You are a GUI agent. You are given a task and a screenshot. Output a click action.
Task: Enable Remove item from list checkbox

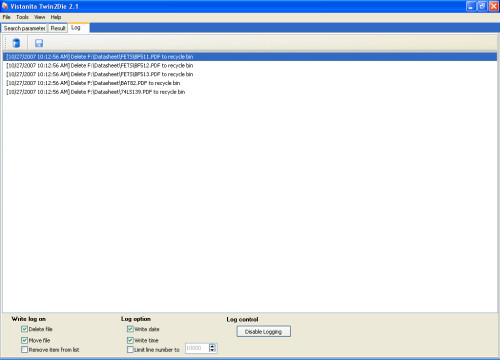point(24,350)
